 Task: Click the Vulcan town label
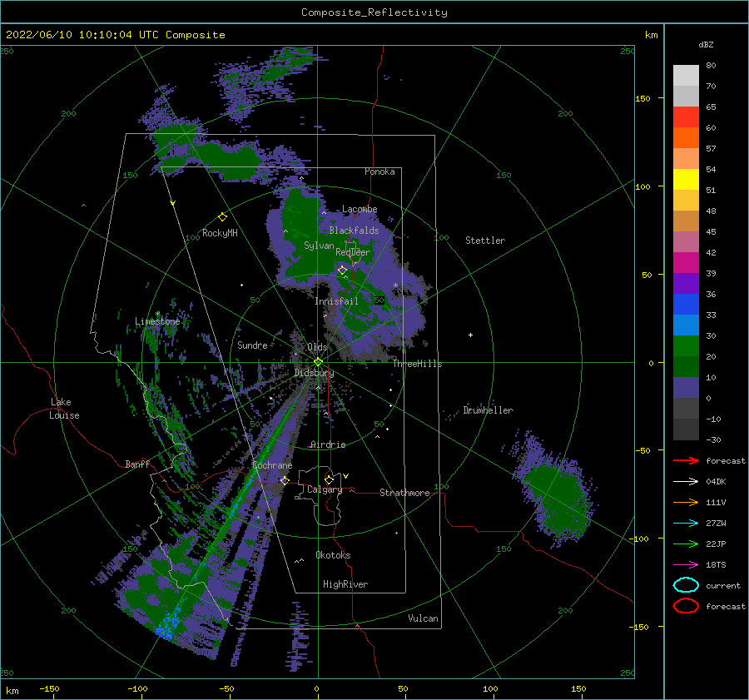tap(424, 618)
